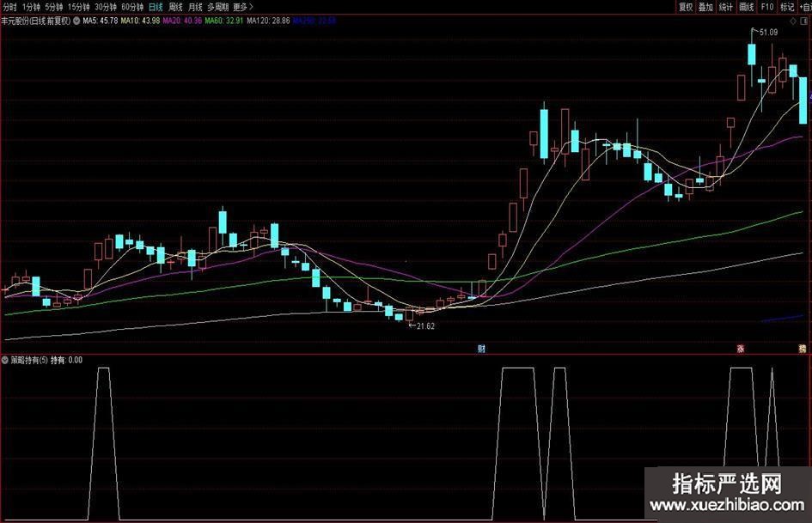Switch to the 周线 weekly chart tab
Image resolution: width=812 pixels, height=523 pixels.
[x=176, y=7]
